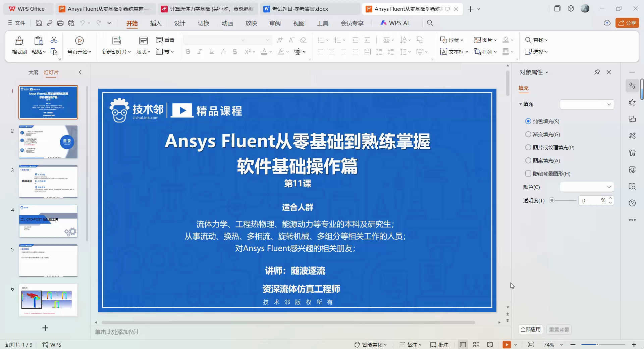This screenshot has width=644, height=349.
Task: Click the 新建幻灯片 (New Slide) icon
Action: (116, 40)
